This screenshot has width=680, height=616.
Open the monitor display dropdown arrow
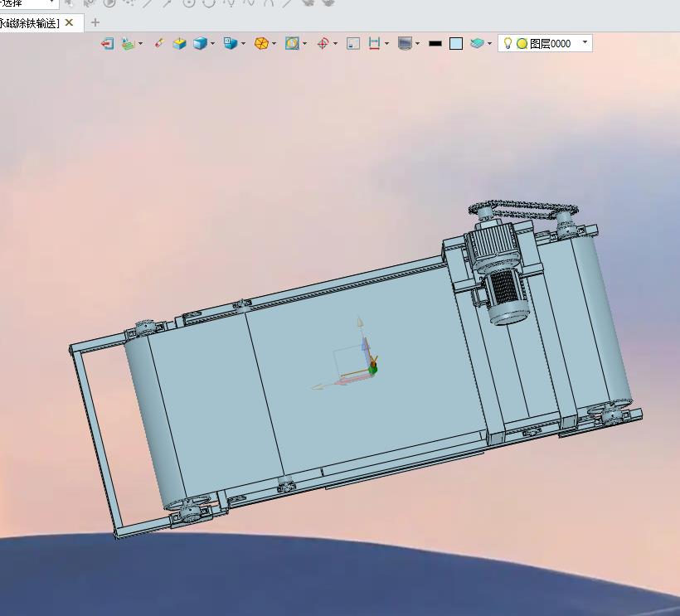coord(417,43)
